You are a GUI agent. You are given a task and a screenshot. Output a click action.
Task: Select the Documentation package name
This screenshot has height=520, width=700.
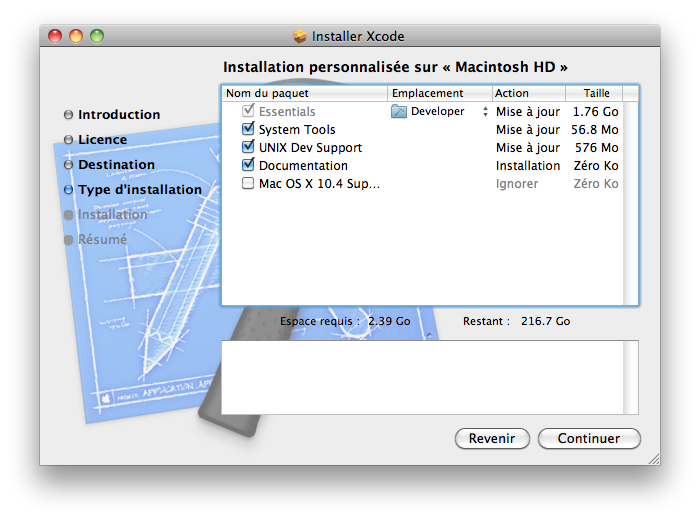tap(303, 166)
